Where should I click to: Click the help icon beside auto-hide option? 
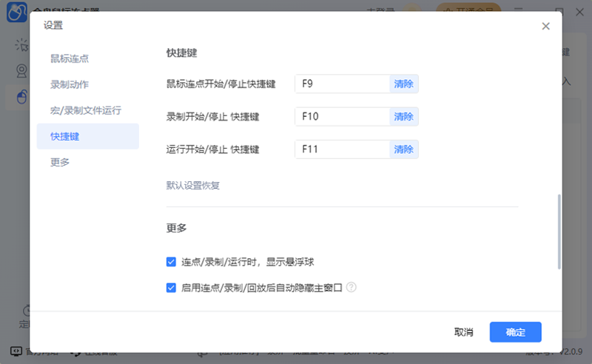pyautogui.click(x=351, y=287)
